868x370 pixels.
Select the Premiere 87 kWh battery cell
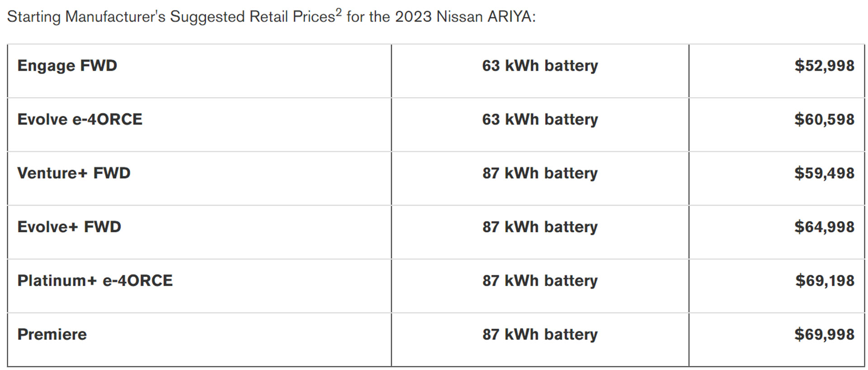(540, 335)
